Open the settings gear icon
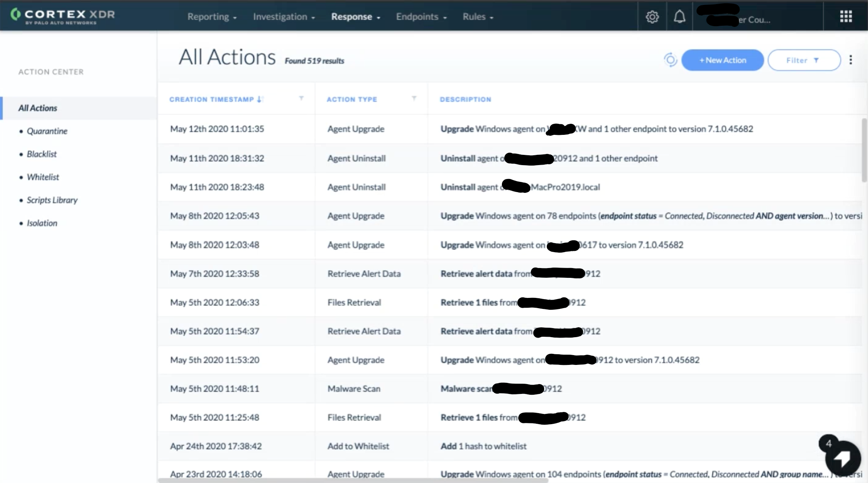This screenshot has height=483, width=868. click(652, 17)
